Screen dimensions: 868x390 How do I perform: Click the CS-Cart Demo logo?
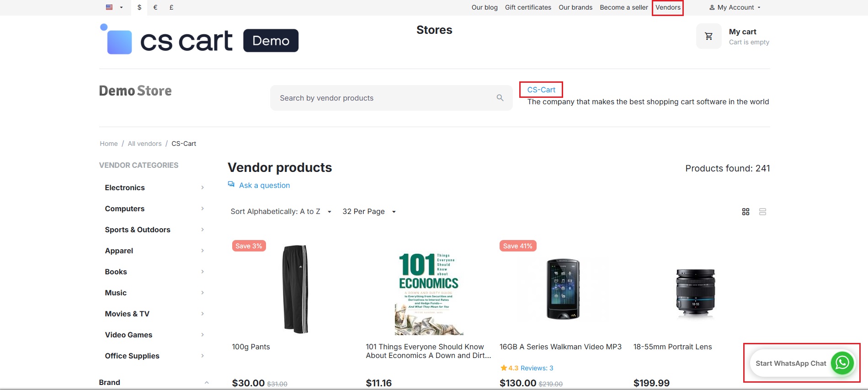(x=199, y=41)
